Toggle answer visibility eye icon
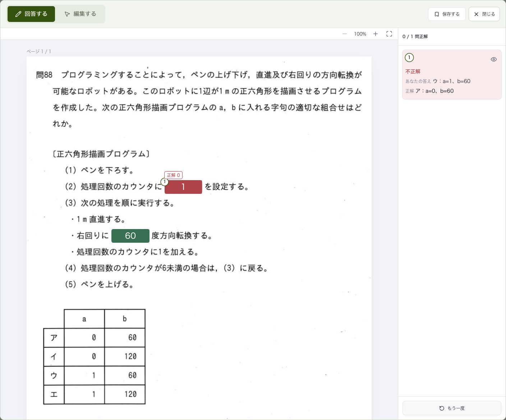This screenshot has height=420, width=506. click(x=494, y=59)
